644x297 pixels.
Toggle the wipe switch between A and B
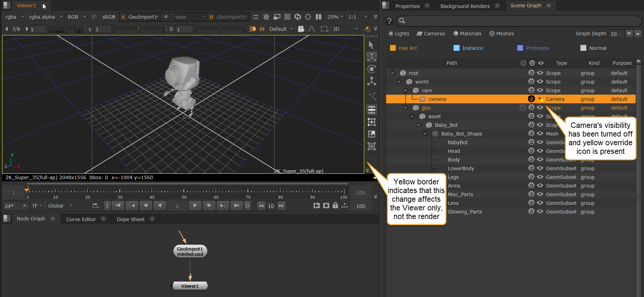pos(167,17)
